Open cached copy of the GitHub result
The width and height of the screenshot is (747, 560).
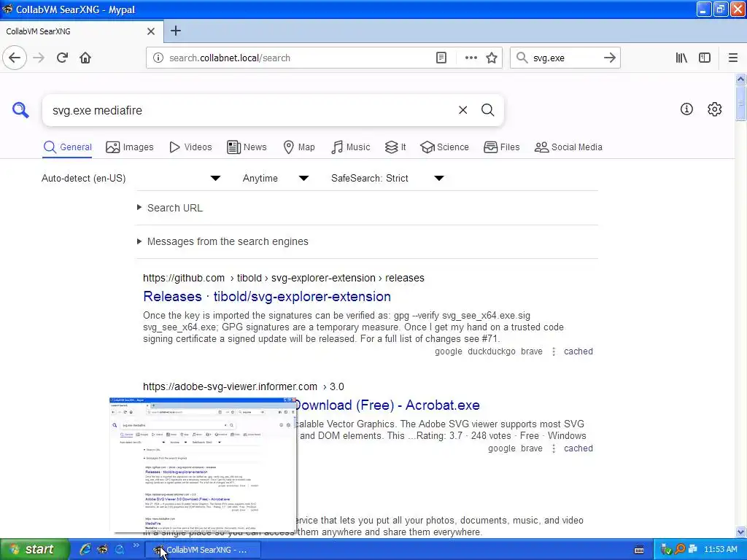point(578,351)
